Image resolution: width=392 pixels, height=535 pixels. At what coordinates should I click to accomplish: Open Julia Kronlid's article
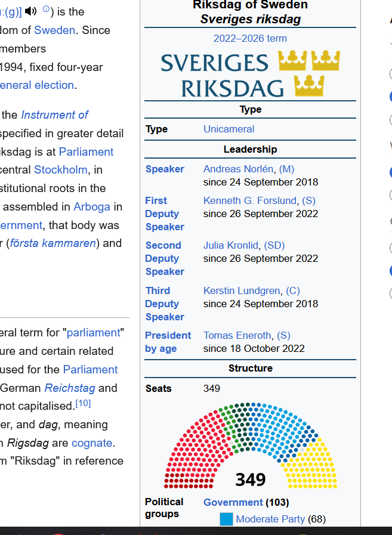(231, 245)
